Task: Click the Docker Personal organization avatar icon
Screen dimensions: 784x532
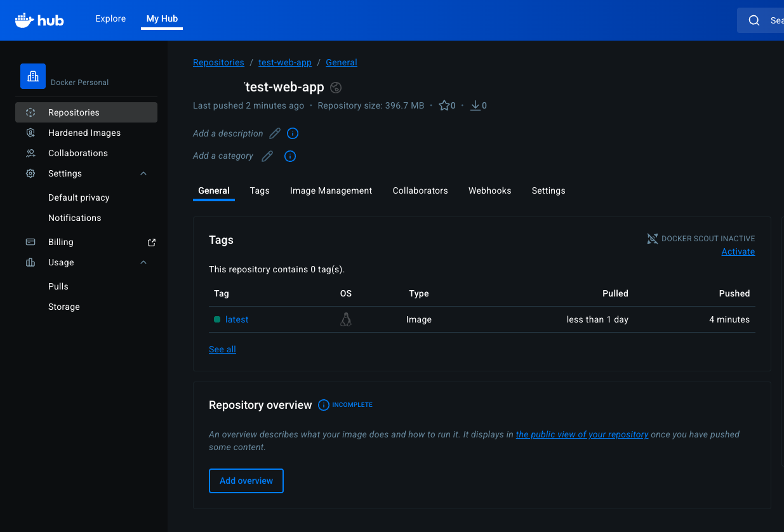Action: pos(33,76)
